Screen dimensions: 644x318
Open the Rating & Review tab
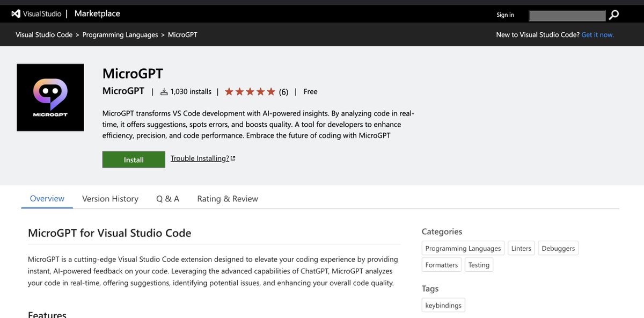(x=228, y=199)
